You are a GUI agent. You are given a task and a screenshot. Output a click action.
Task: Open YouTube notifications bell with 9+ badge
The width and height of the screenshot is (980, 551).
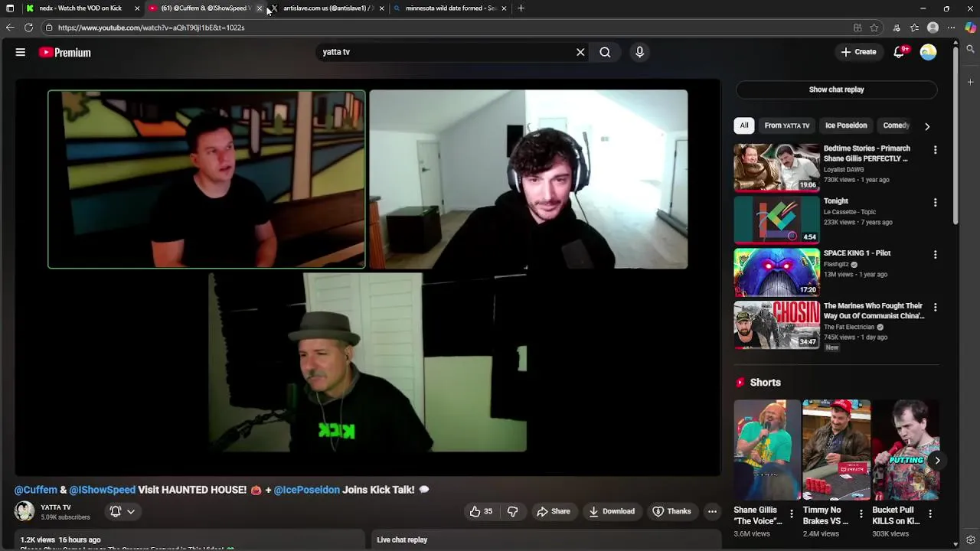click(900, 52)
